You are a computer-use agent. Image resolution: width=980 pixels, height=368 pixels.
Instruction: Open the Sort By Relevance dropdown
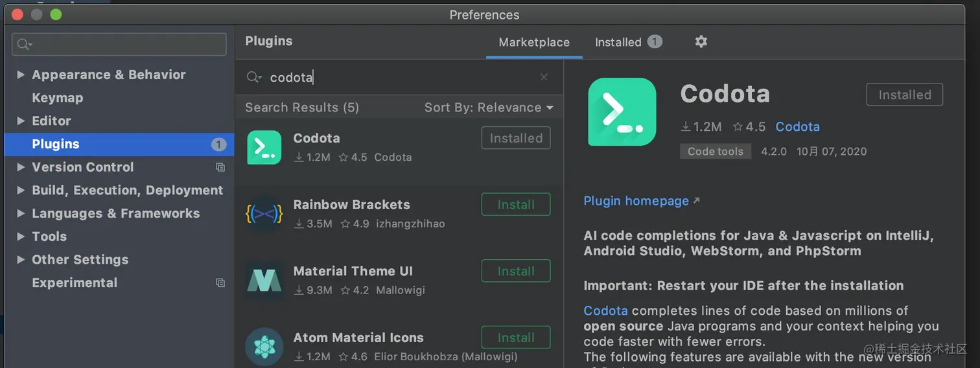489,108
